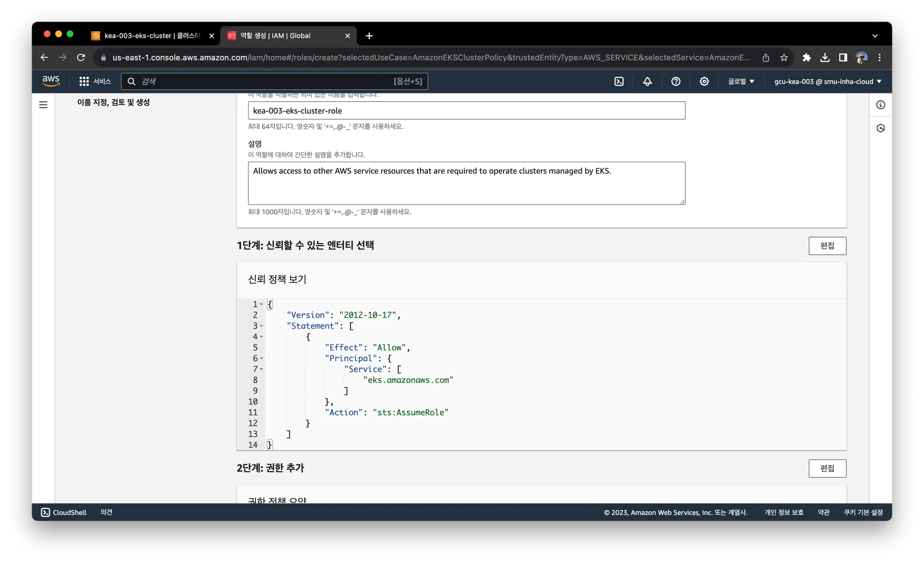Screen dimensions: 924x563
Task: Go to AWS console home logo
Action: (x=51, y=81)
